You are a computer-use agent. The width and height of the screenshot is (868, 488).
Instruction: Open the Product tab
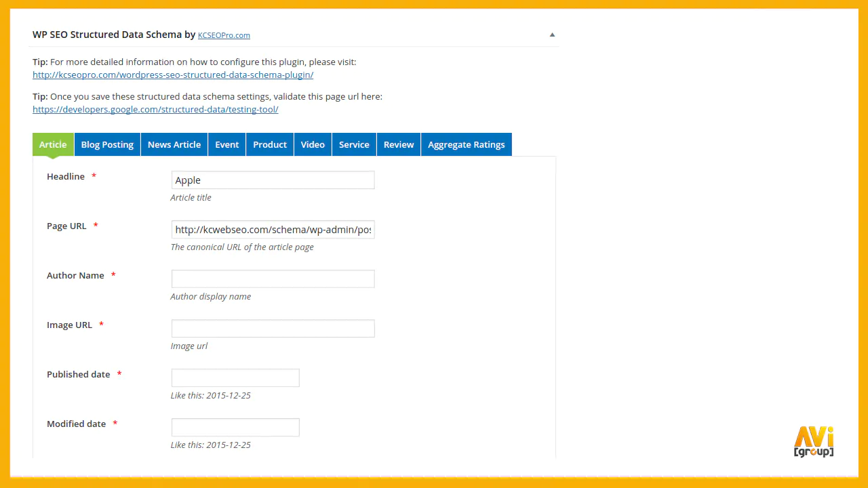pyautogui.click(x=270, y=144)
